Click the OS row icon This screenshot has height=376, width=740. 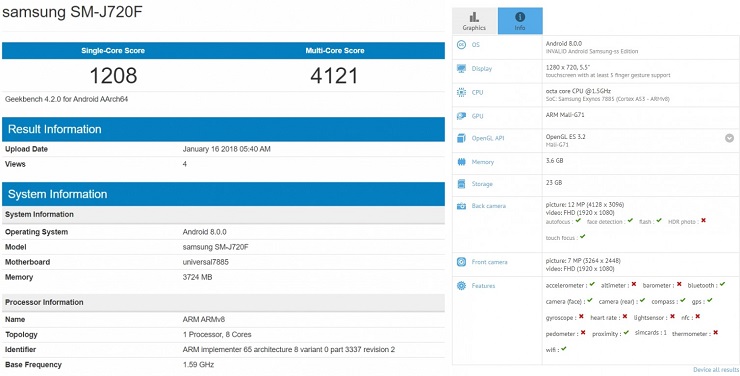[x=462, y=45]
